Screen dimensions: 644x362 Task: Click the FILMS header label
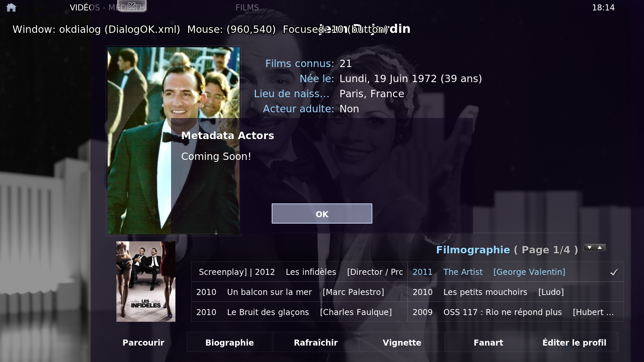click(x=247, y=8)
